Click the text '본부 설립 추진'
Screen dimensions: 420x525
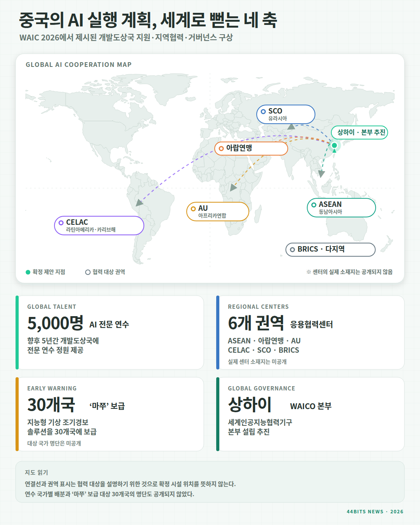[248, 432]
